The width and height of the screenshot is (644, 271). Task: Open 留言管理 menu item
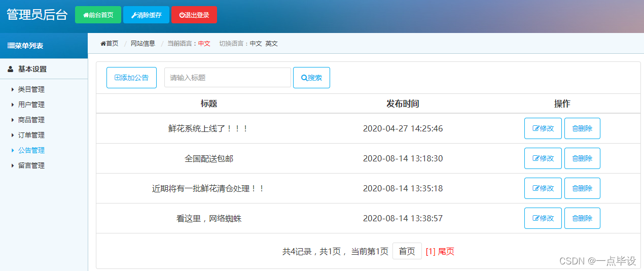click(x=31, y=165)
